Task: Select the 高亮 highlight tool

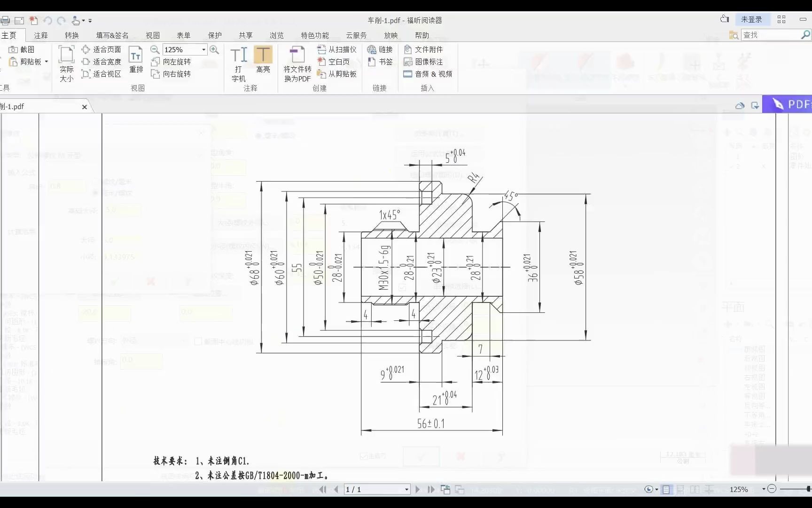Action: (263, 59)
